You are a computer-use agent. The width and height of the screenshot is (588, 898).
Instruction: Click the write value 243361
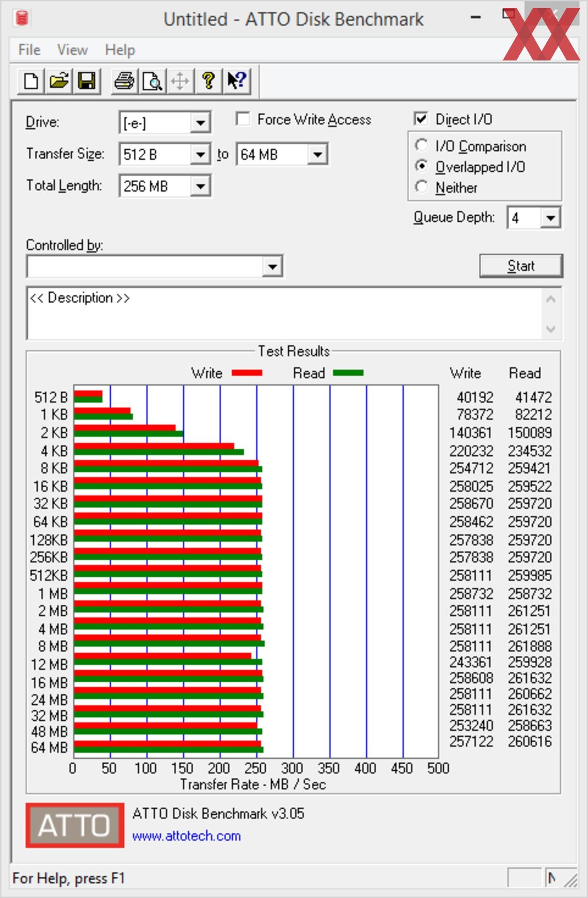coord(471,662)
